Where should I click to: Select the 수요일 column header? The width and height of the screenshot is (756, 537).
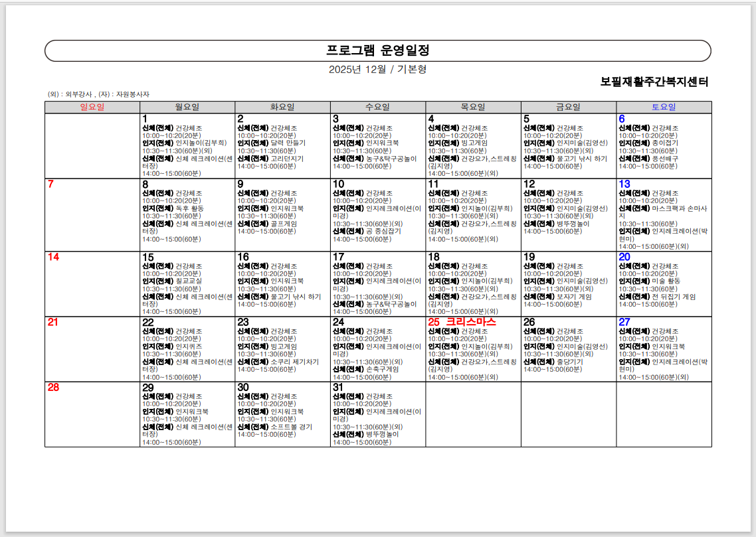(377, 107)
